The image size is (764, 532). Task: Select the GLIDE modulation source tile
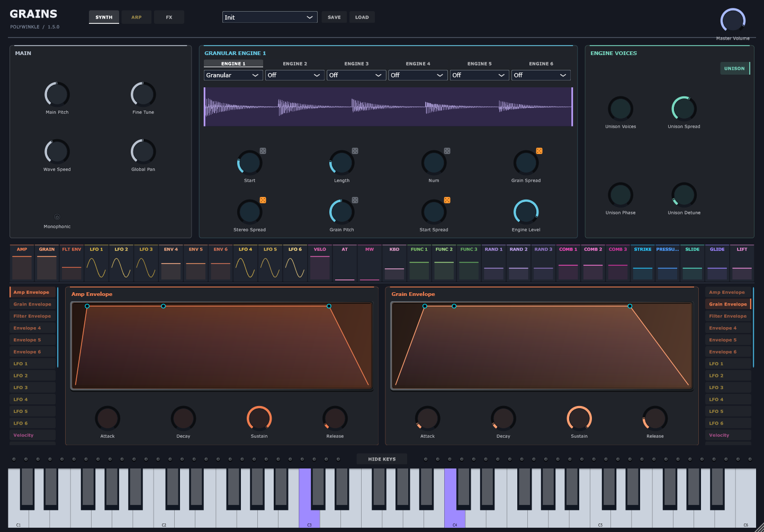click(717, 263)
